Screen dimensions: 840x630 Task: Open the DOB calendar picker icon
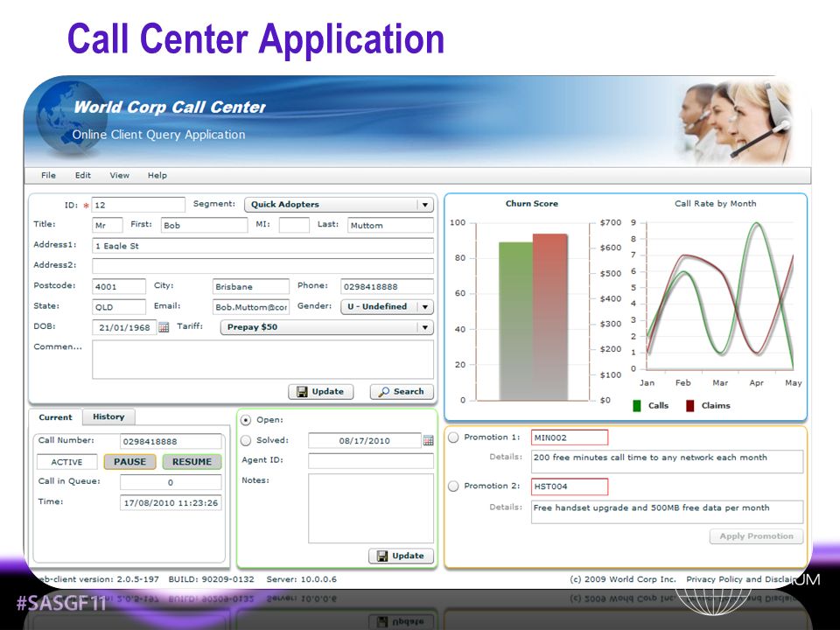[164, 327]
